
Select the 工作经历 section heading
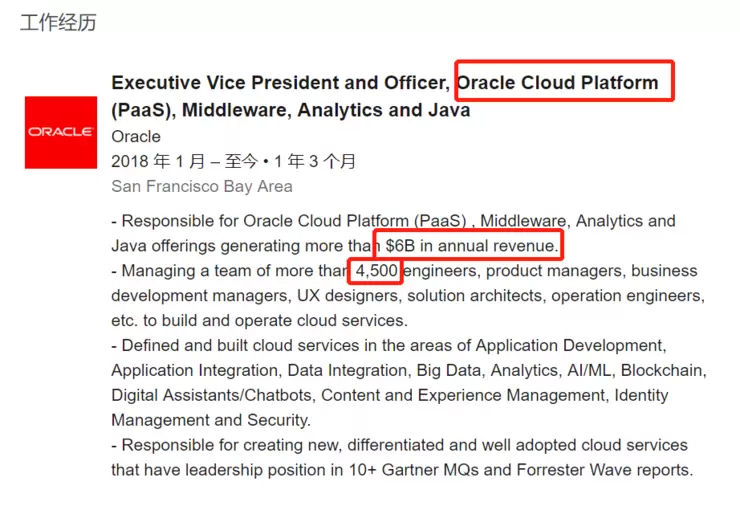58,22
